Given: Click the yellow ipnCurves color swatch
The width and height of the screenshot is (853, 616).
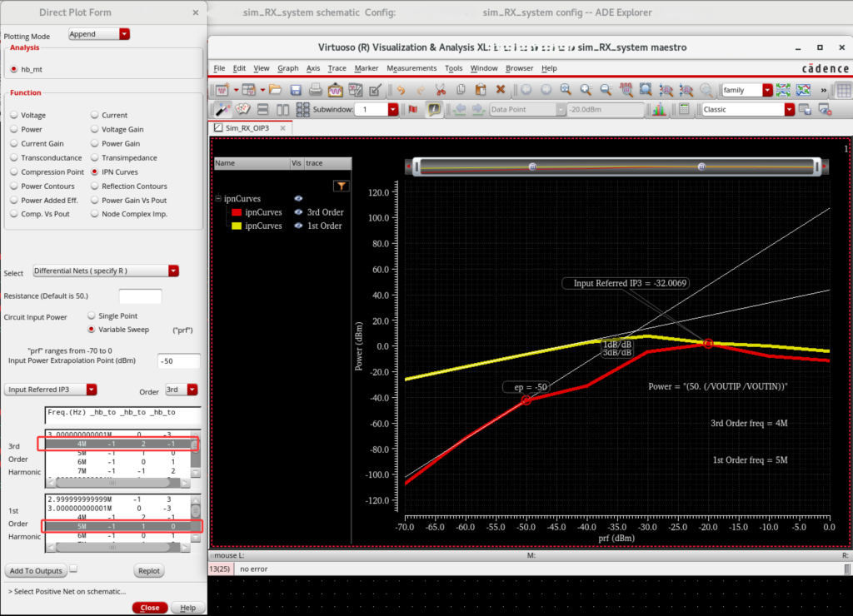Looking at the screenshot, I should coord(237,226).
